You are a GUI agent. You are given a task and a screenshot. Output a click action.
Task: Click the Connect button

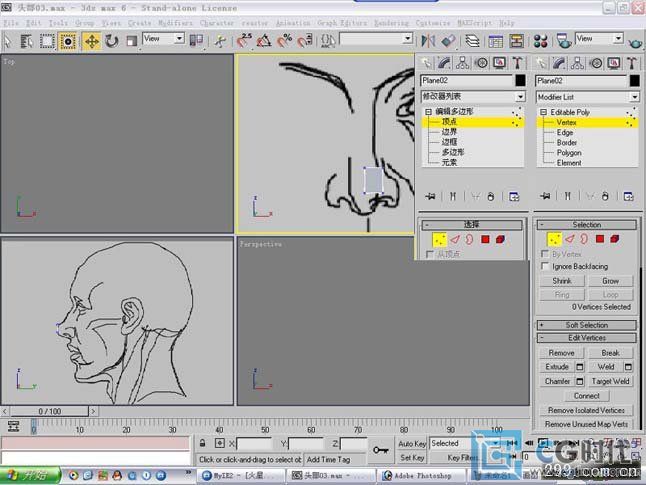587,396
